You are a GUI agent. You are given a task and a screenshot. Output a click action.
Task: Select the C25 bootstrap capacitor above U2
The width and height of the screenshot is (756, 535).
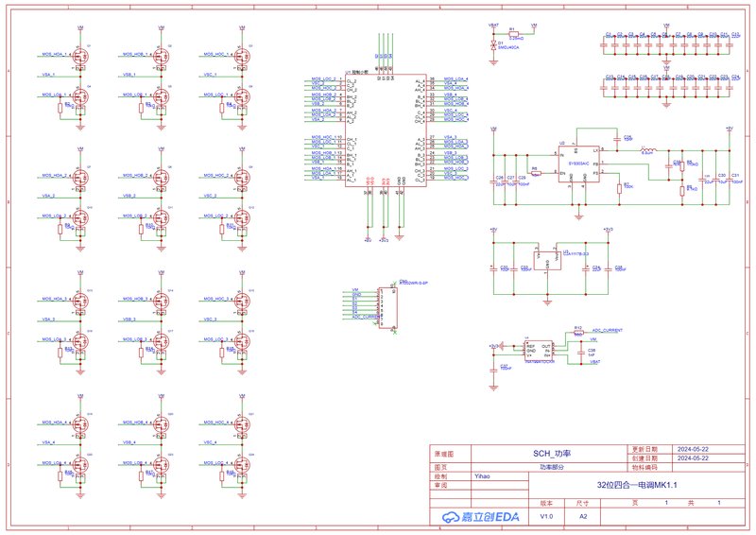[617, 139]
